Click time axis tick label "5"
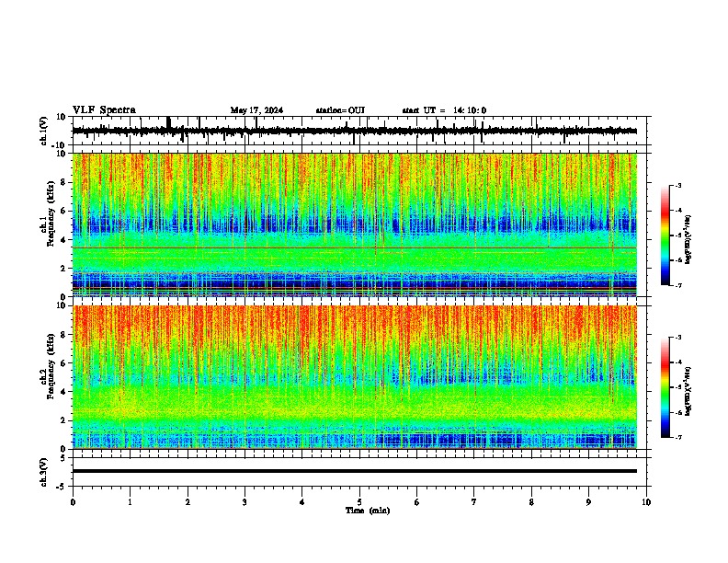Screen dimensions: 728x563 (x=359, y=502)
